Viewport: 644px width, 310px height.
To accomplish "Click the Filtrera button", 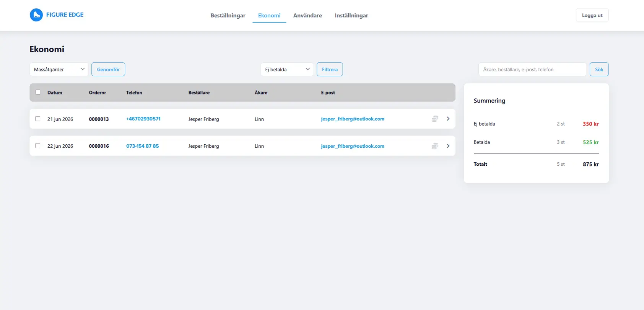I will 330,69.
